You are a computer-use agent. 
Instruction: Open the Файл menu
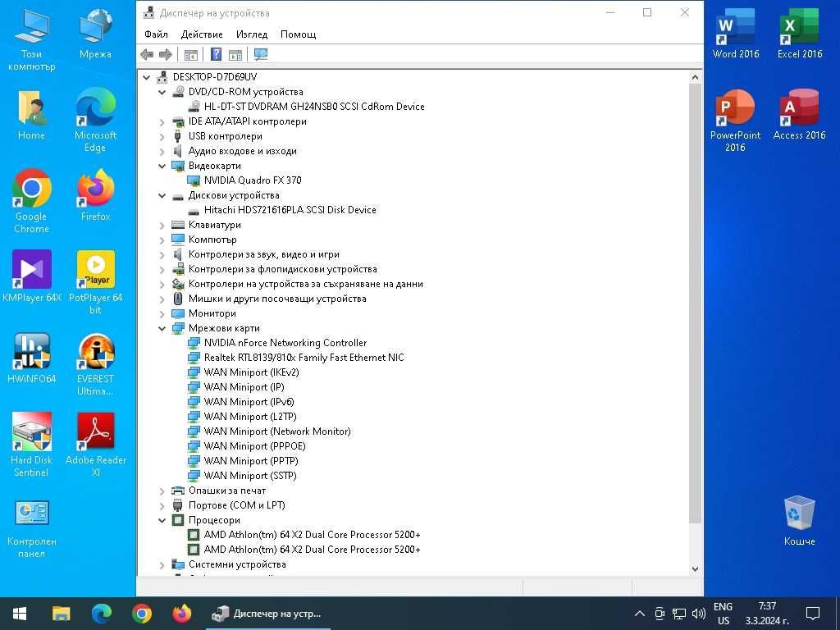click(156, 34)
